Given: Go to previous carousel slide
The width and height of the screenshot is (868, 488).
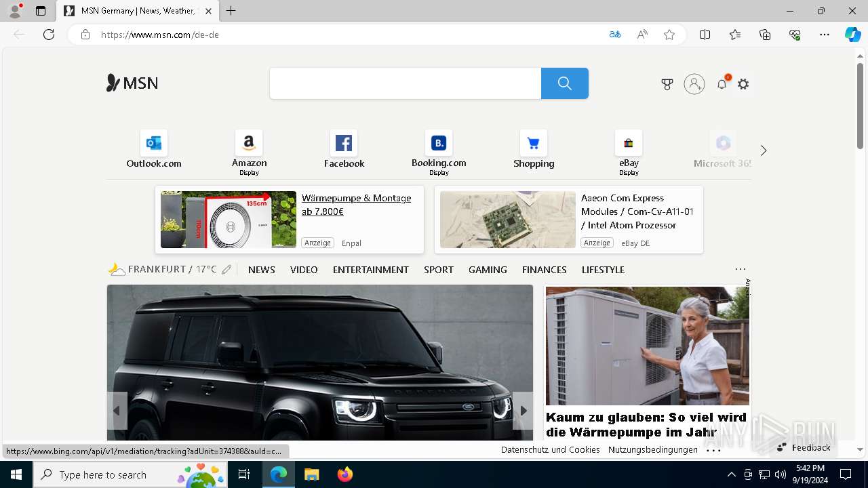Looking at the screenshot, I should (117, 410).
